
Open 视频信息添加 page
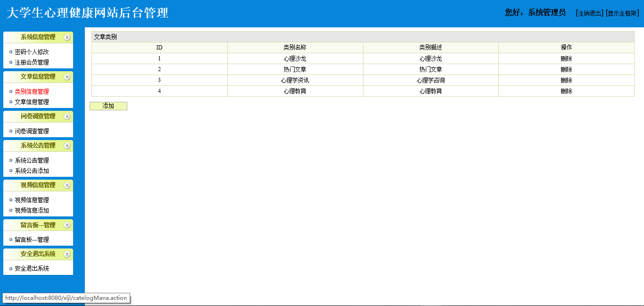pos(32,210)
